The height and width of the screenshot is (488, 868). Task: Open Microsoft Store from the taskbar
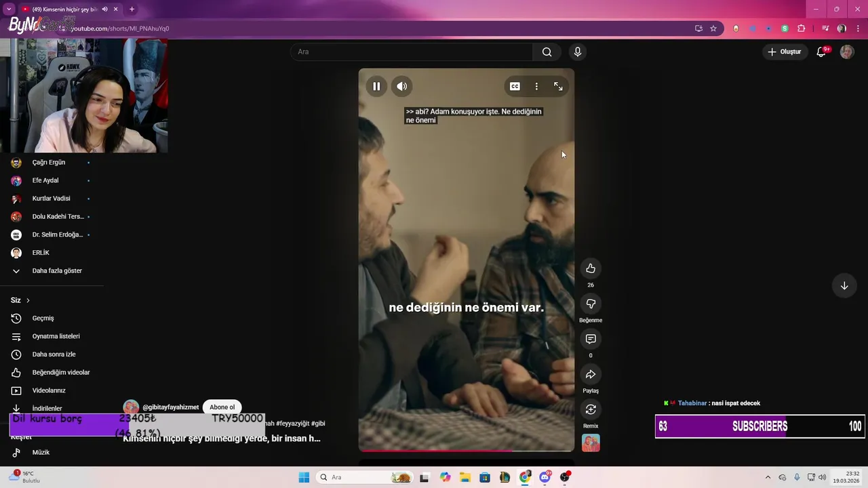[485, 477]
